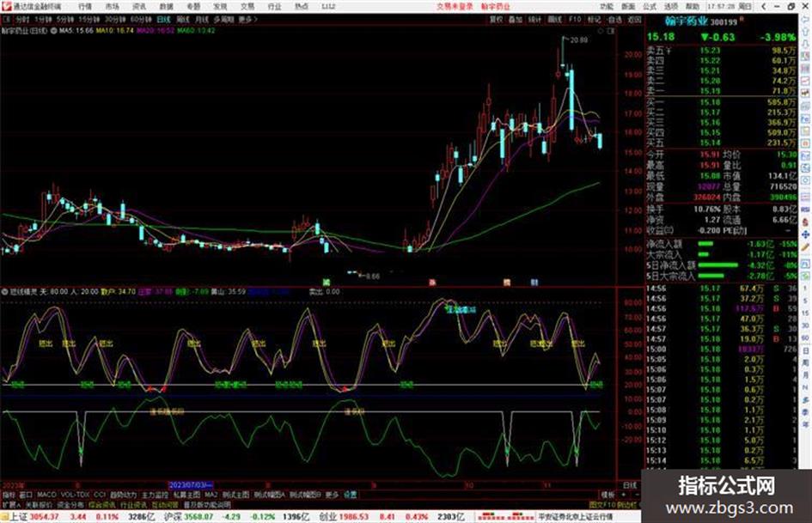
Task: Click the Tongdaxin app logo icon
Action: 7,7
